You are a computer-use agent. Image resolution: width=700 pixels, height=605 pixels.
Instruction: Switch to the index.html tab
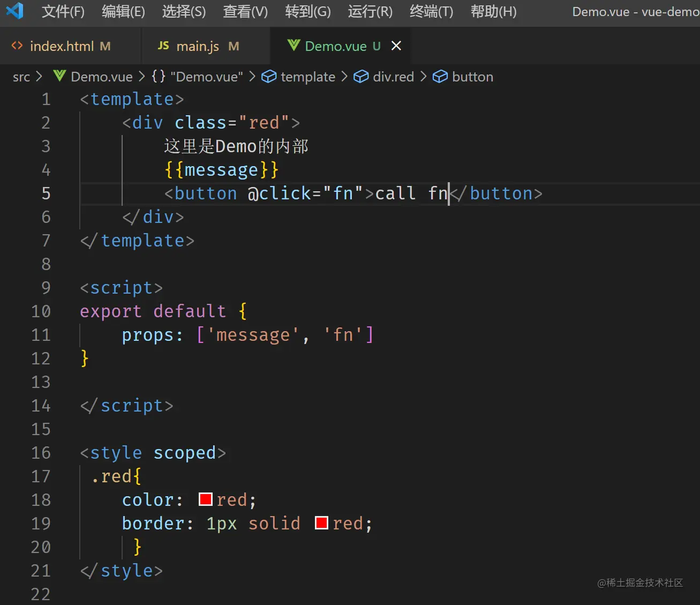pos(70,46)
